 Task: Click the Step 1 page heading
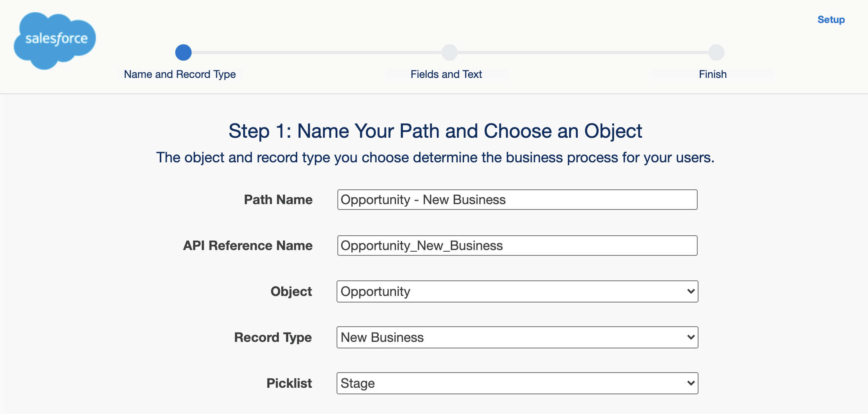coord(435,131)
